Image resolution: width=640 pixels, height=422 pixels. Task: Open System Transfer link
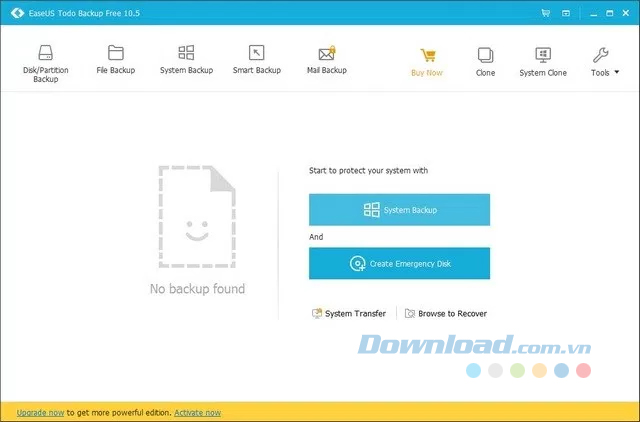pyautogui.click(x=349, y=313)
